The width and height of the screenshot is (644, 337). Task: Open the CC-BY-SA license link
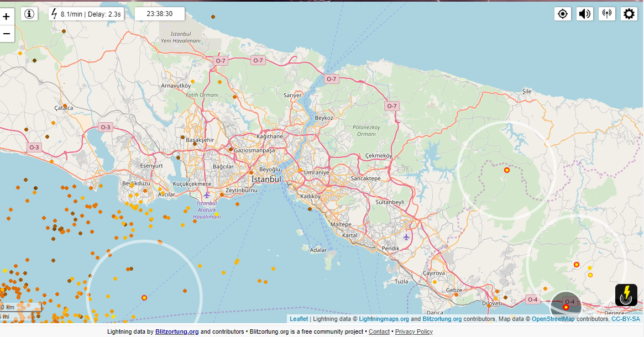pos(625,319)
